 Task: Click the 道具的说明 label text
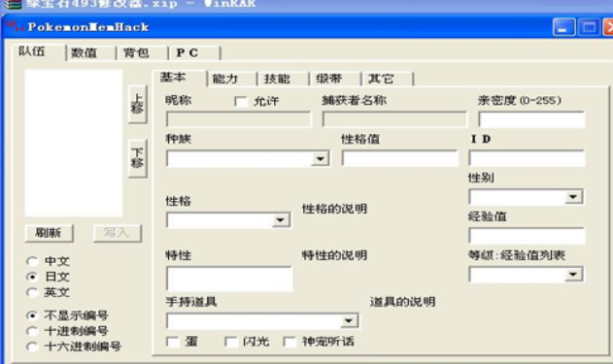402,302
